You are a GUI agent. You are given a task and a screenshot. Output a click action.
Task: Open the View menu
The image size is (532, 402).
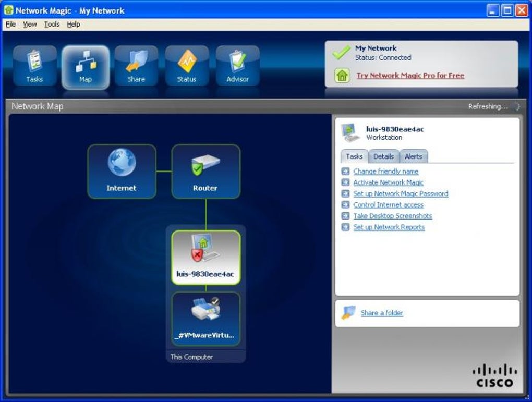30,25
